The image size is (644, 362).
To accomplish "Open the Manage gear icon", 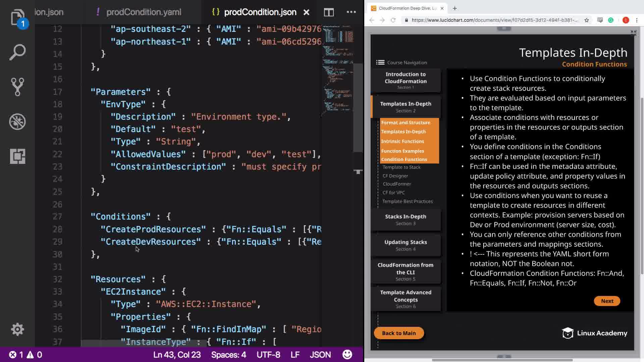I will pos(17,329).
